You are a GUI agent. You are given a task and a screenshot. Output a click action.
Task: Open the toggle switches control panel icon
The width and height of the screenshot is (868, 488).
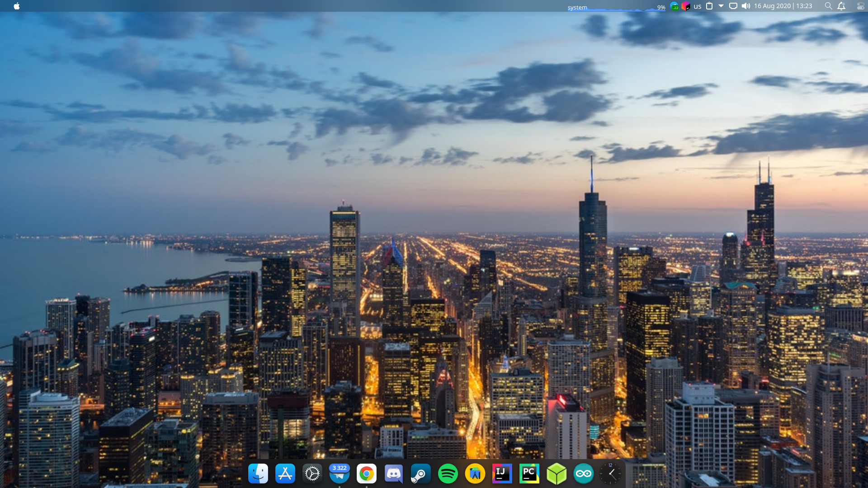tap(860, 6)
